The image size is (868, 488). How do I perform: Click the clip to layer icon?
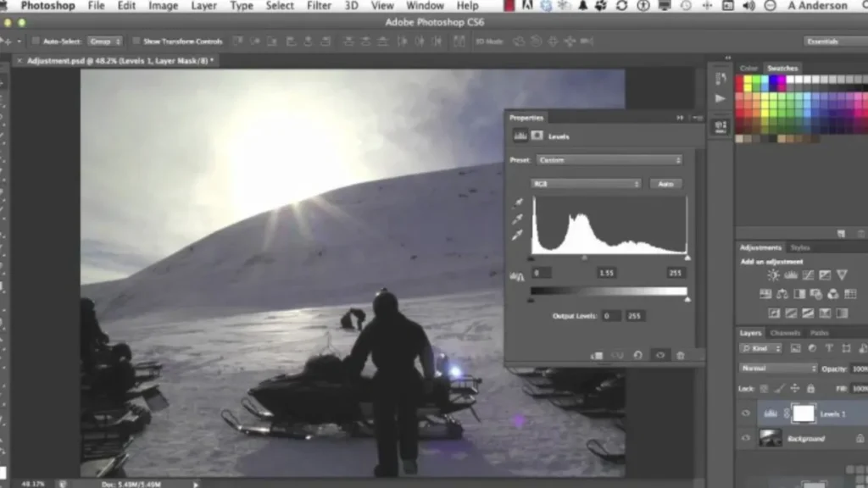click(x=596, y=355)
